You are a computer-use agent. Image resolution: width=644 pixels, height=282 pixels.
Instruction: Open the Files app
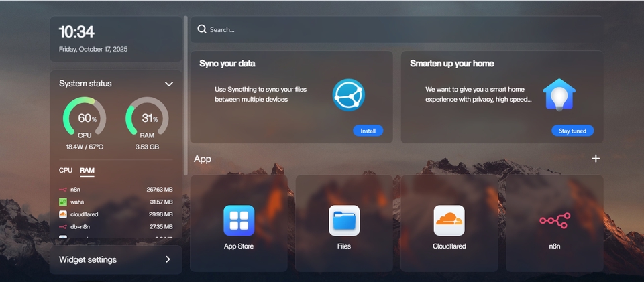(x=344, y=221)
